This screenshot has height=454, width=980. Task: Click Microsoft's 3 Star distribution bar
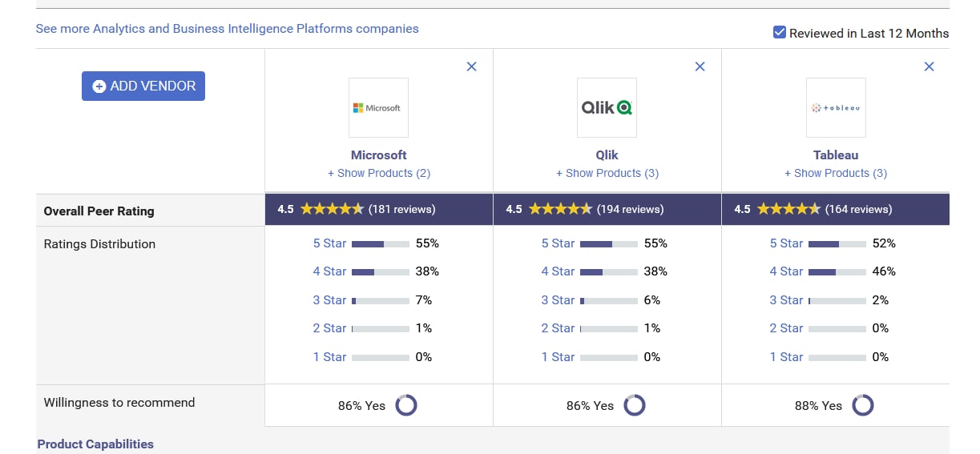381,301
